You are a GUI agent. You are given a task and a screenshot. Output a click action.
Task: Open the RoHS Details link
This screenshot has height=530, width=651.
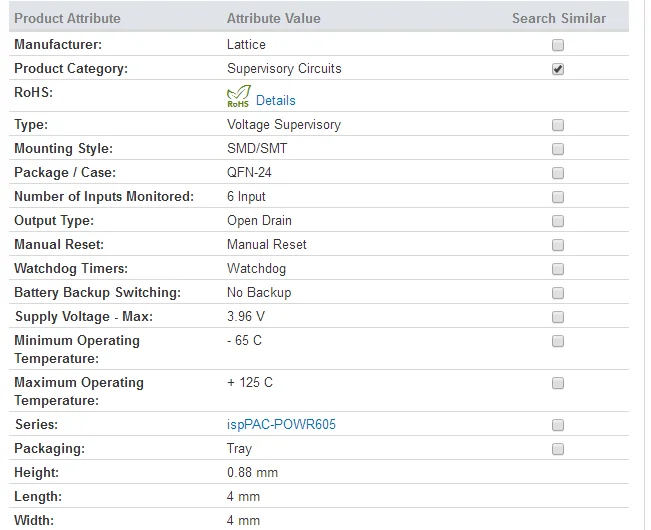[276, 100]
